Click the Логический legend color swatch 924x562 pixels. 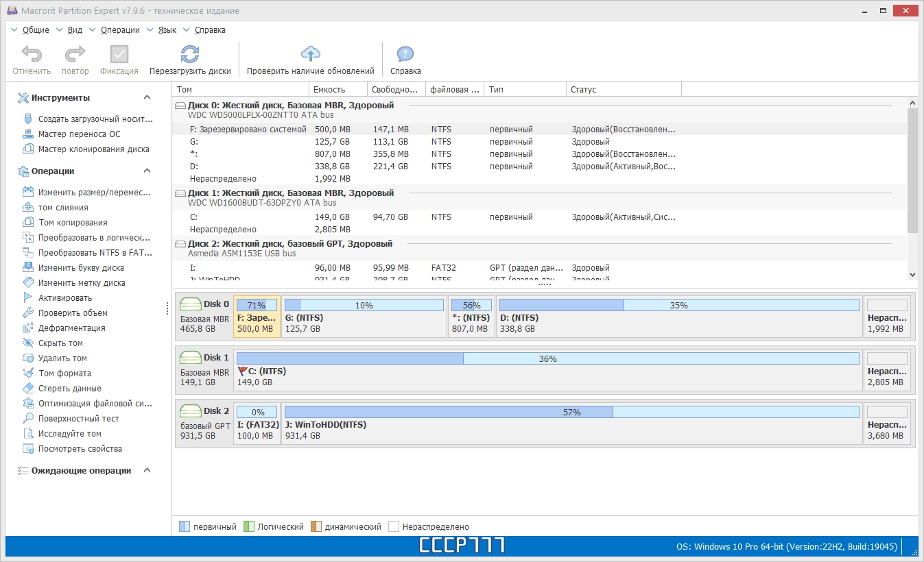(249, 526)
